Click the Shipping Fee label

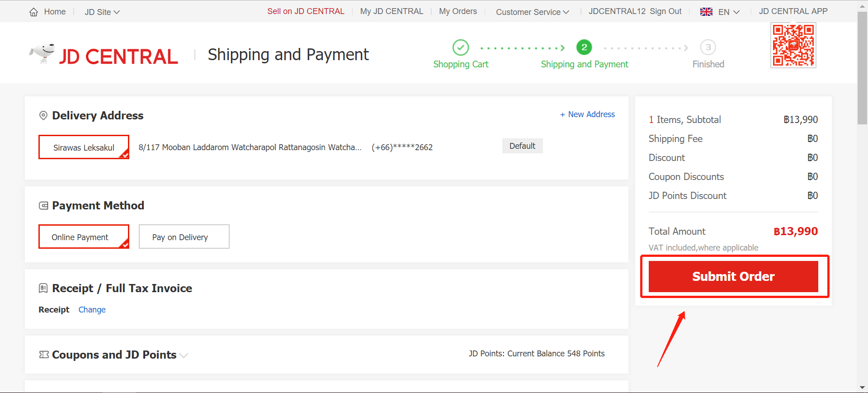[675, 139]
